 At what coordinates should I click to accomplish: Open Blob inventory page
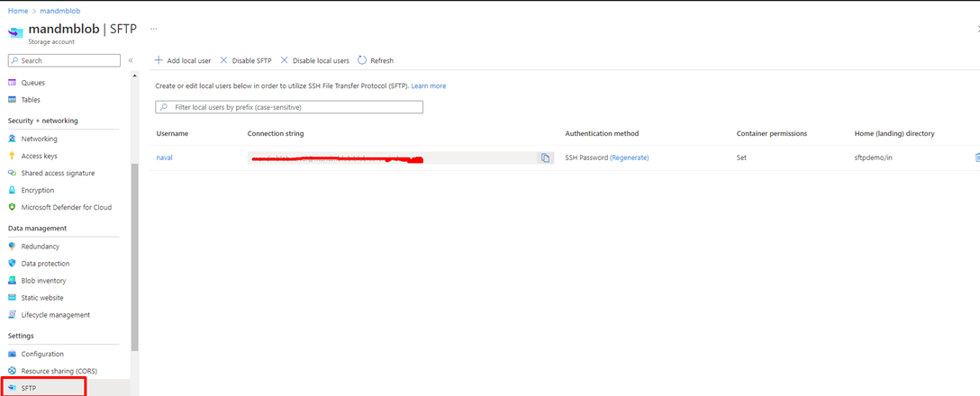tap(43, 281)
